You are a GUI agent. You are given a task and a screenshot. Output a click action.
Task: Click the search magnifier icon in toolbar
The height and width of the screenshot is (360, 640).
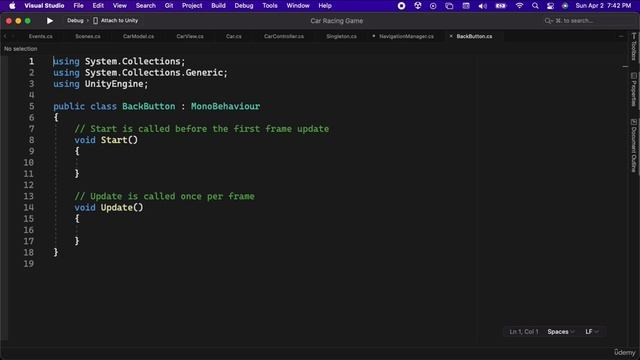coord(548,20)
